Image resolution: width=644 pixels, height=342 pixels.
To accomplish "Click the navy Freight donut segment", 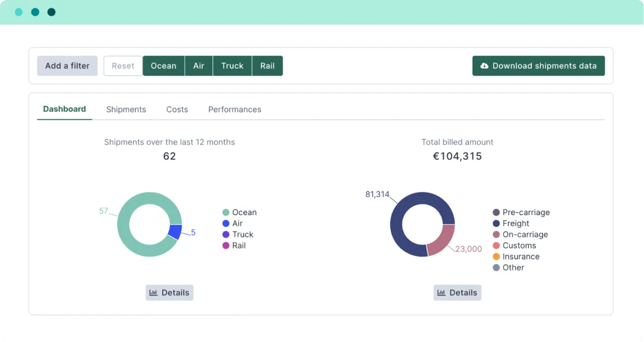I will point(396,225).
